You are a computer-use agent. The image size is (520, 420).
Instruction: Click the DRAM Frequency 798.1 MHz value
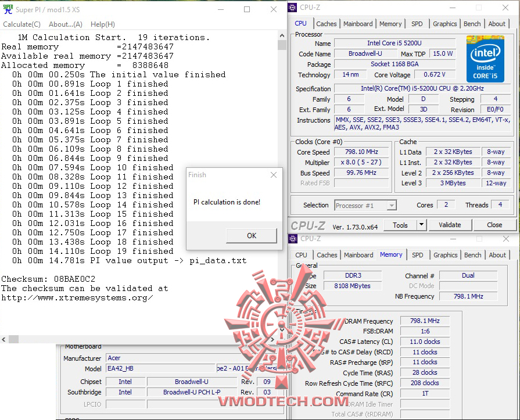click(x=425, y=321)
